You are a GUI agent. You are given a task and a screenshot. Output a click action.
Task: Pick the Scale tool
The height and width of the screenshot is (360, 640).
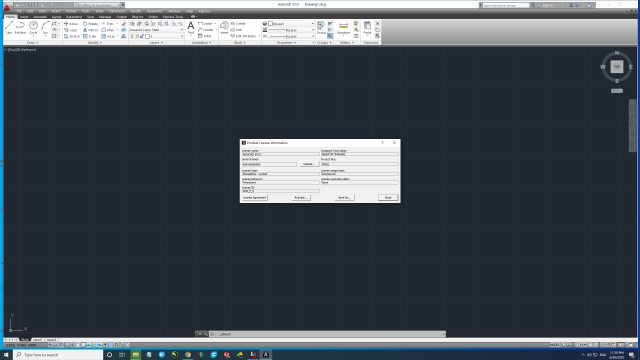(x=89, y=36)
